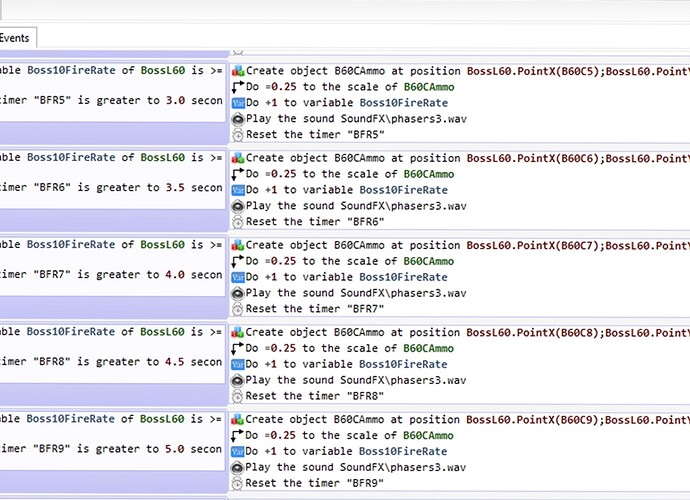The image size is (690, 500).
Task: Click timer icon beside Reset the timer "BFR5"
Action: (238, 135)
